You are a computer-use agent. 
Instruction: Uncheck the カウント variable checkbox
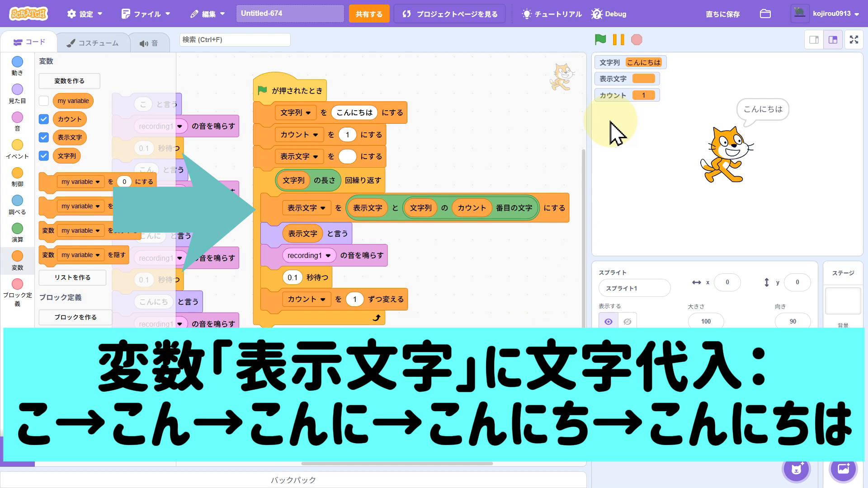coord(44,119)
